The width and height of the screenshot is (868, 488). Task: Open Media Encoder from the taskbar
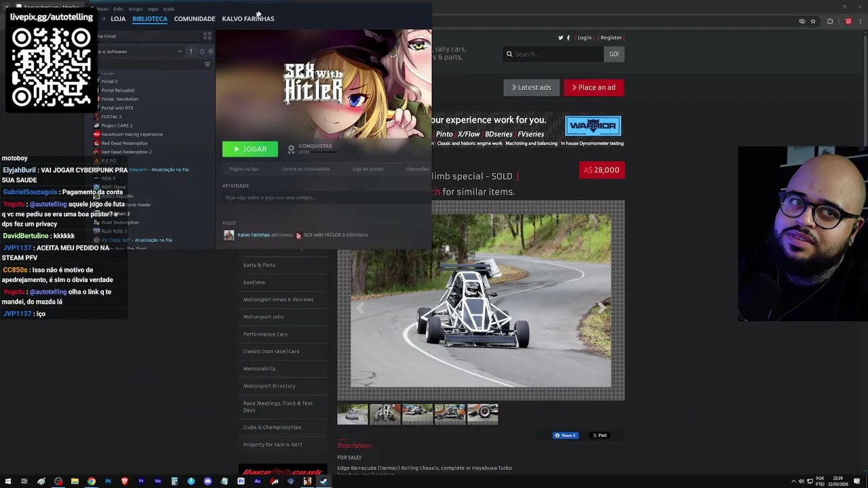(158, 481)
